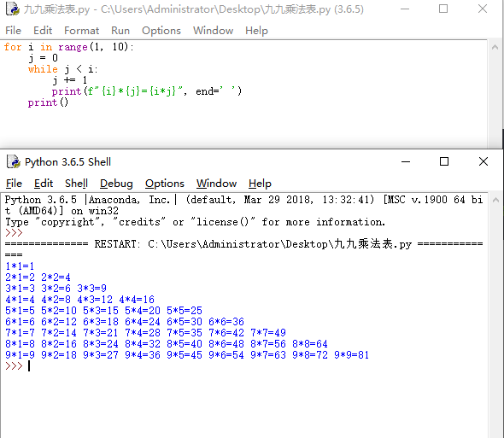Click shell output '3*3=9'
Image resolution: width=504 pixels, height=438 pixels.
point(91,289)
